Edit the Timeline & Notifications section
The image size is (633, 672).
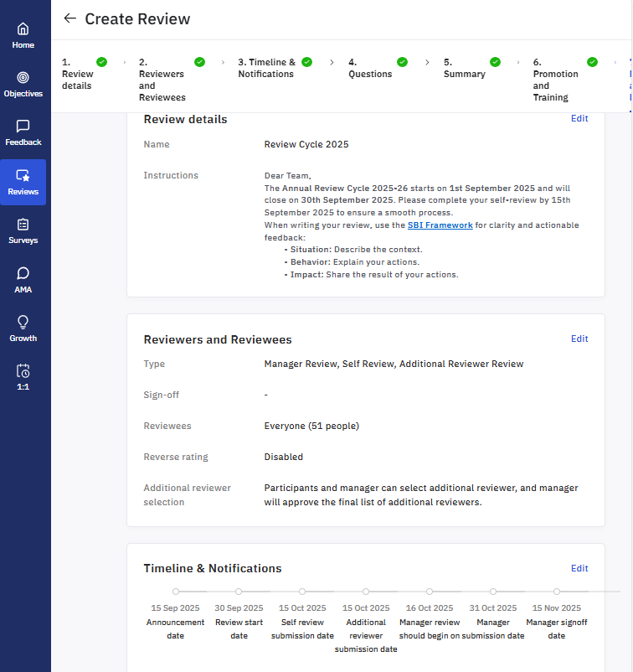point(579,568)
